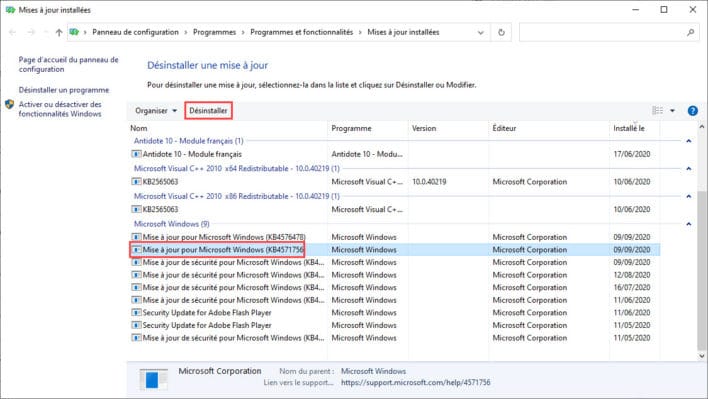Sort by the Installé le column header
The width and height of the screenshot is (708, 399).
click(634, 128)
